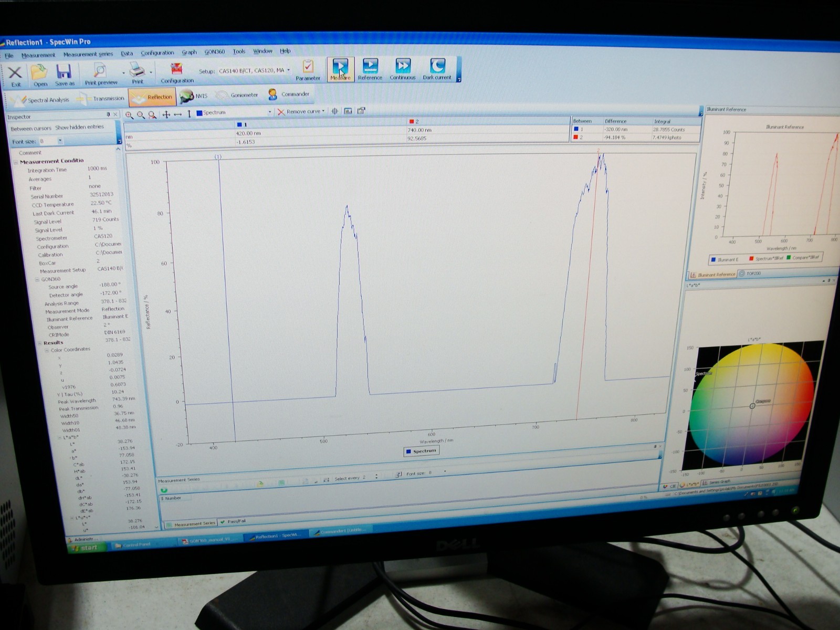Enable Continuous measurement mode icon
840x630 pixels.
[403, 69]
